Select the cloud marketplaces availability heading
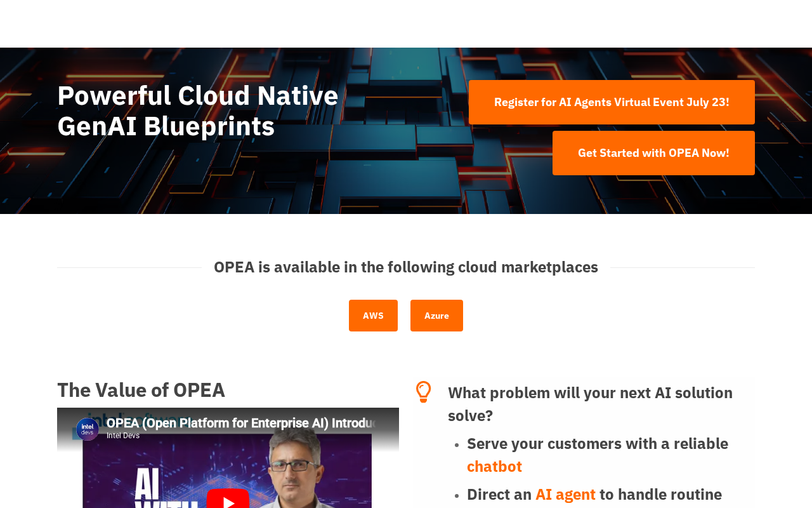The width and height of the screenshot is (812, 508). 406,267
